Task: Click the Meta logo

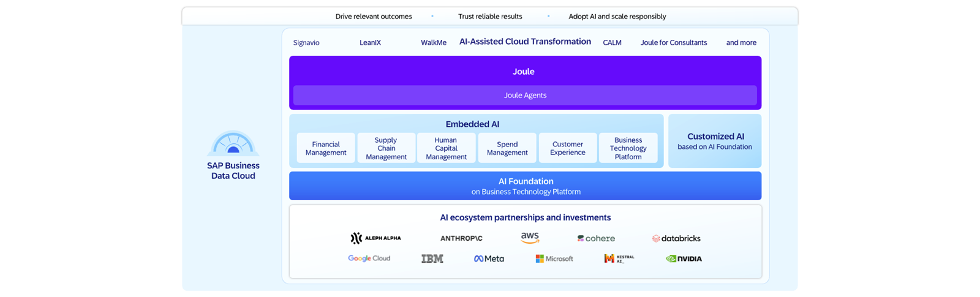Action: [x=489, y=258]
